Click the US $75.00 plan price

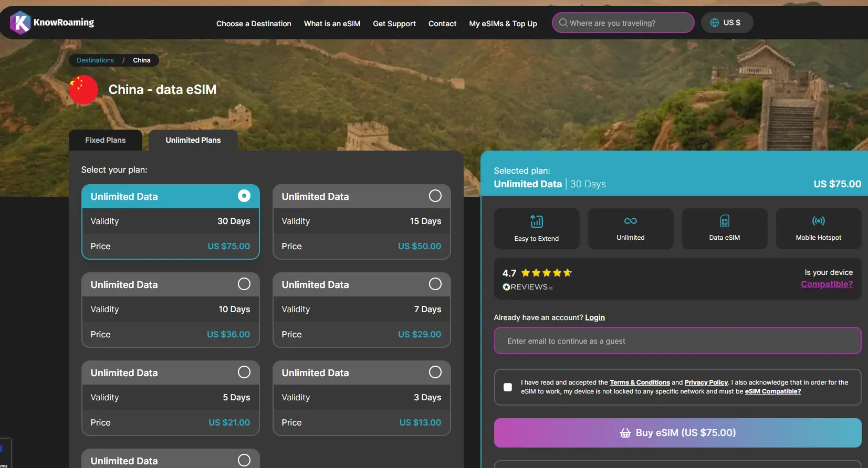(x=229, y=246)
